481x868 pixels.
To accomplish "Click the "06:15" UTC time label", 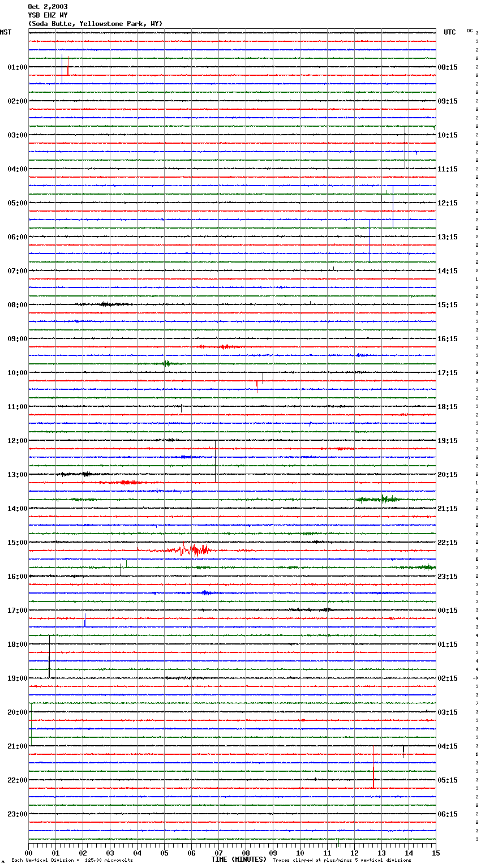I will 448,814.
